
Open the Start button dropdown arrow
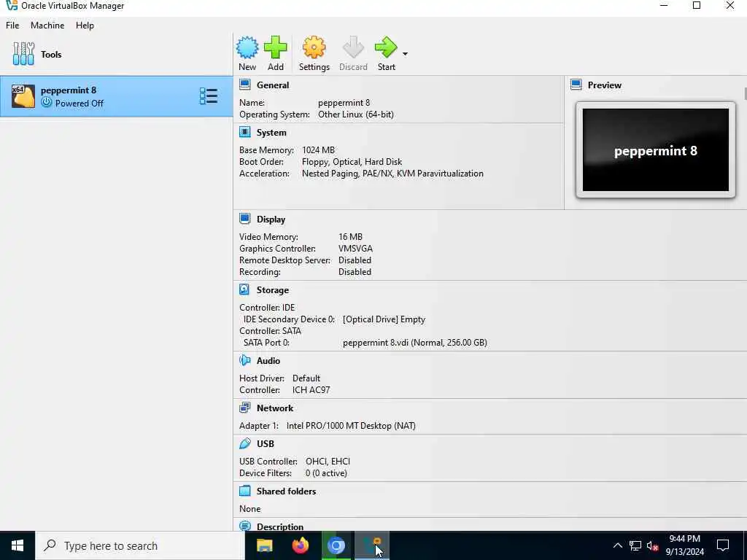(405, 54)
